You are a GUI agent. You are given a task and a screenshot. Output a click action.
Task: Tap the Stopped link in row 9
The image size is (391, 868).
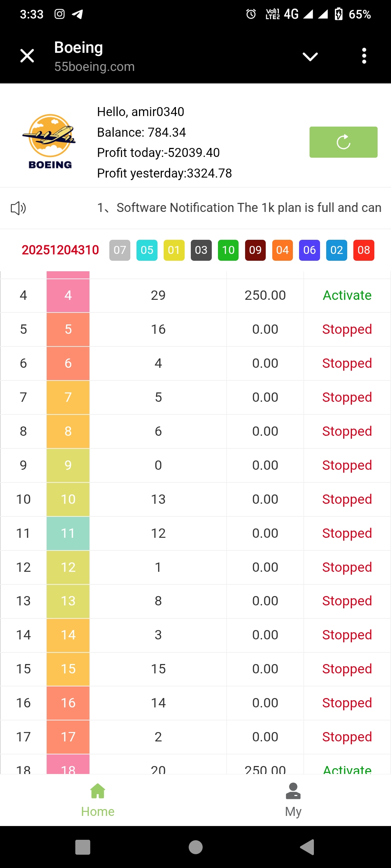pos(347,465)
